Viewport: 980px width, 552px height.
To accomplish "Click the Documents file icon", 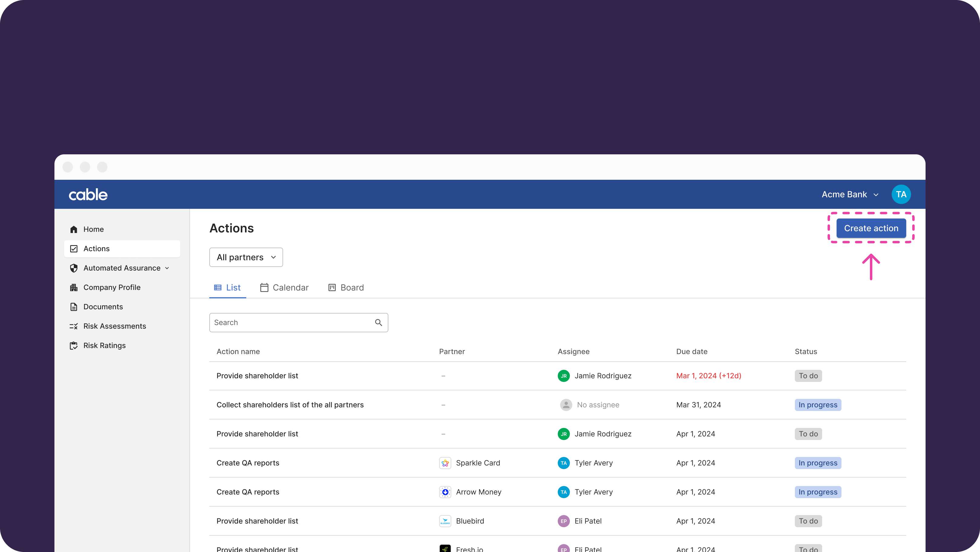I will point(74,307).
